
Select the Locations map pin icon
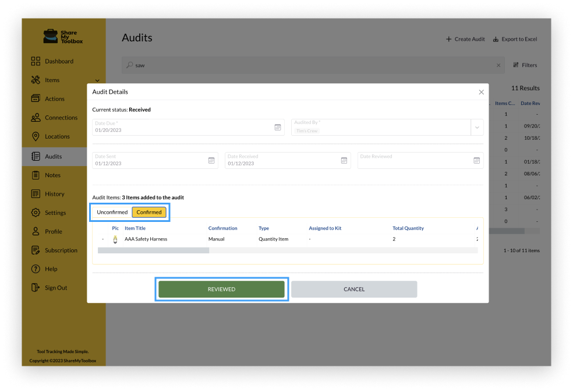point(35,136)
